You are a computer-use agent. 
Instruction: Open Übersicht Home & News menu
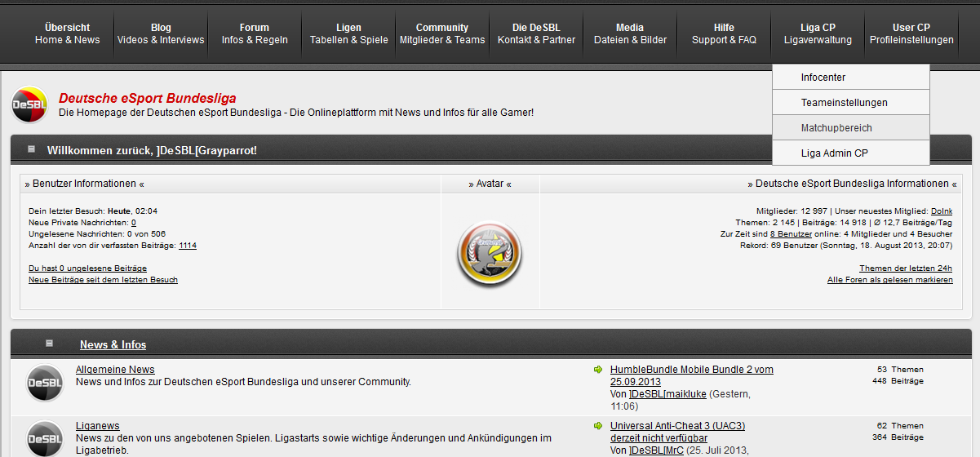68,33
